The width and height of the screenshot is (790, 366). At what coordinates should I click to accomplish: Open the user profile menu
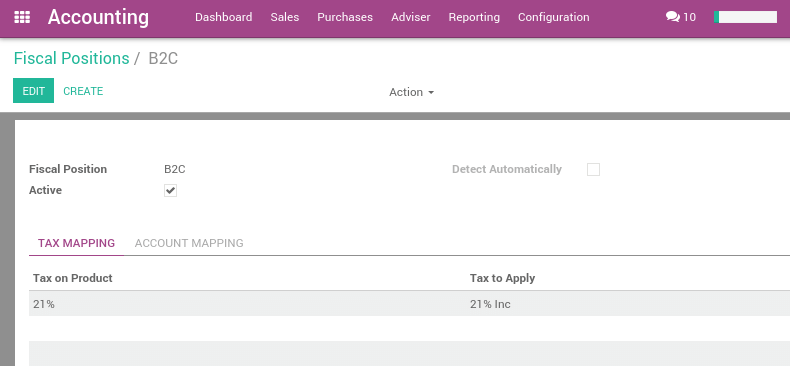[746, 17]
